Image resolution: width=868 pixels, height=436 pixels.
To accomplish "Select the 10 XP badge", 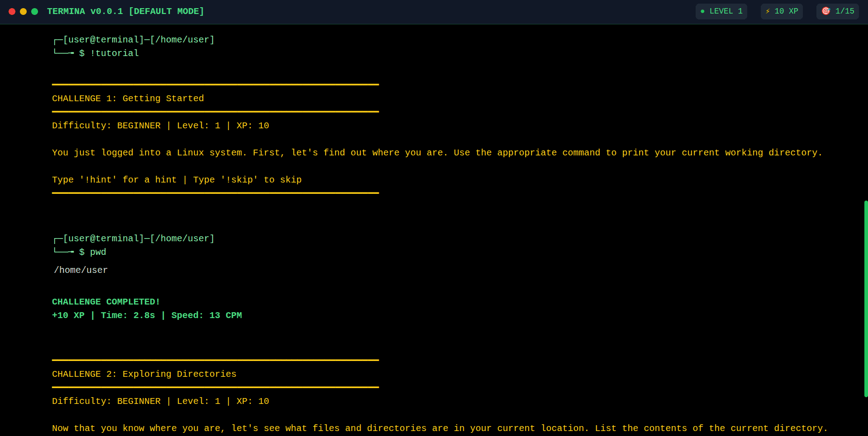I will pyautogui.click(x=782, y=11).
